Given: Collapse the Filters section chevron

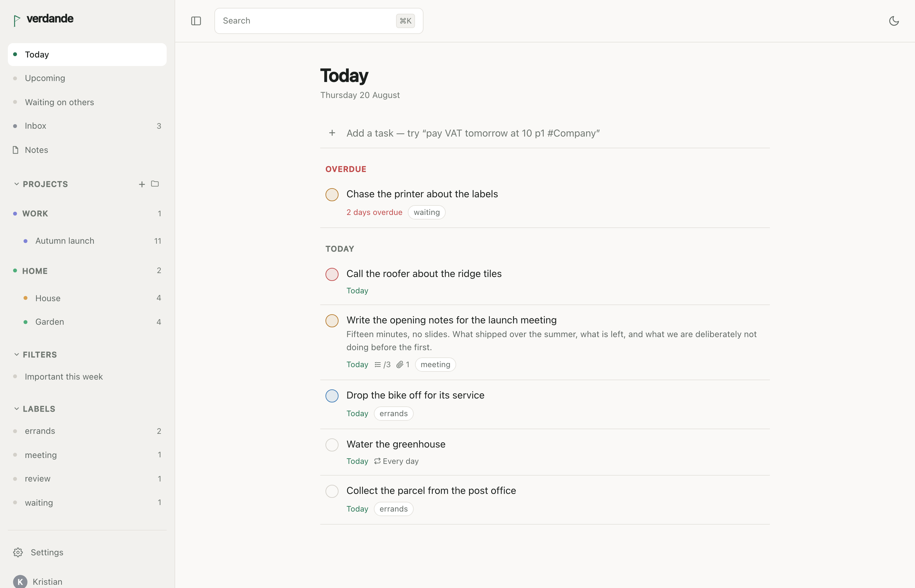Looking at the screenshot, I should 16,355.
